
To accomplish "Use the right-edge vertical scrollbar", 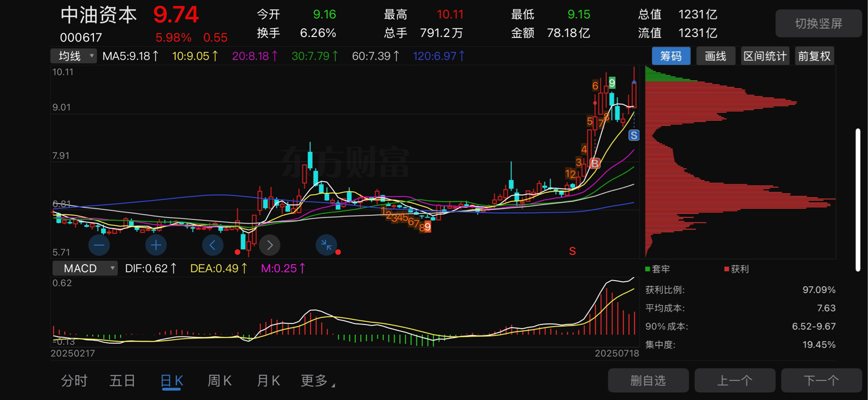I will point(858,200).
